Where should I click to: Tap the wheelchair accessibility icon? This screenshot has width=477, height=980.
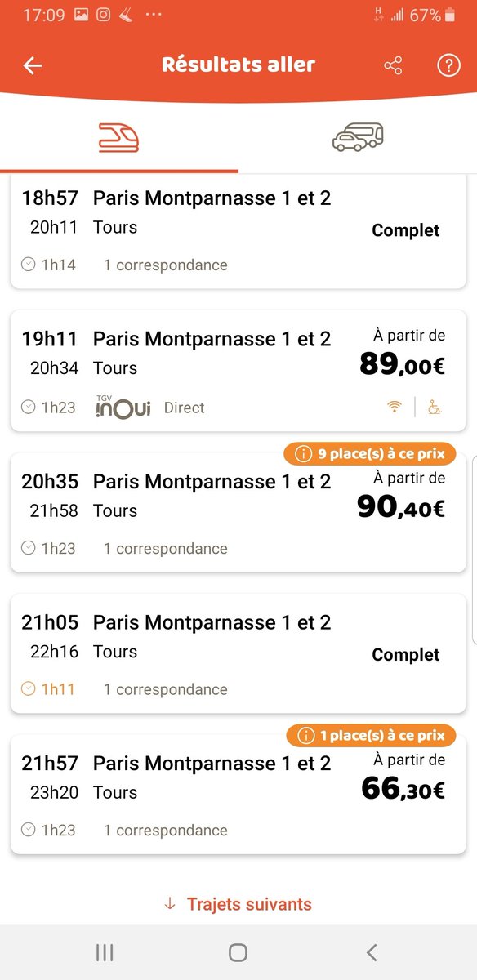pyautogui.click(x=435, y=407)
